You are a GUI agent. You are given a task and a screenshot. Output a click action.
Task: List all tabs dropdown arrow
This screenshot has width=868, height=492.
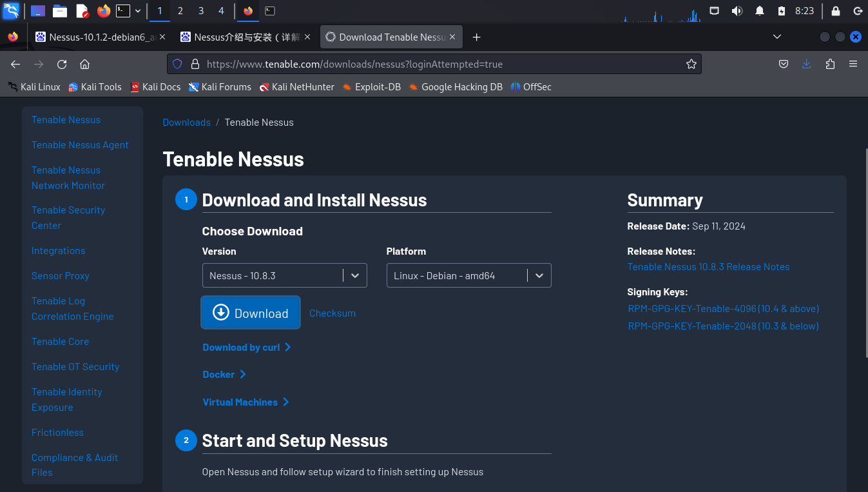click(777, 37)
